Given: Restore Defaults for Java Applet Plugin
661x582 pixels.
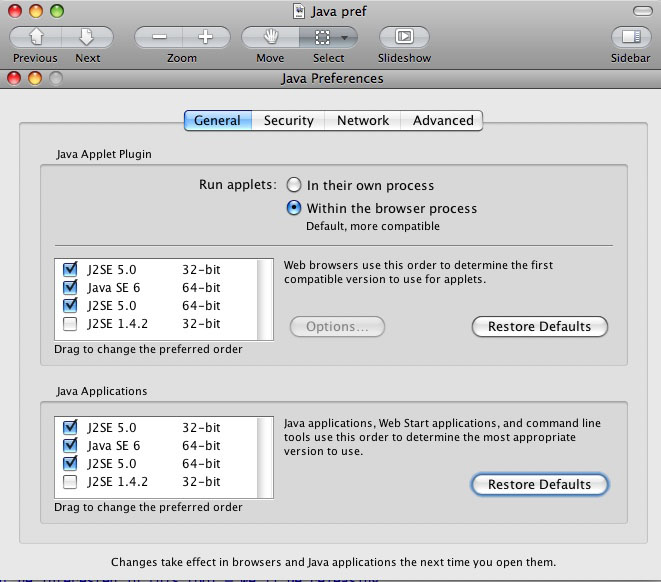Looking at the screenshot, I should 540,327.
